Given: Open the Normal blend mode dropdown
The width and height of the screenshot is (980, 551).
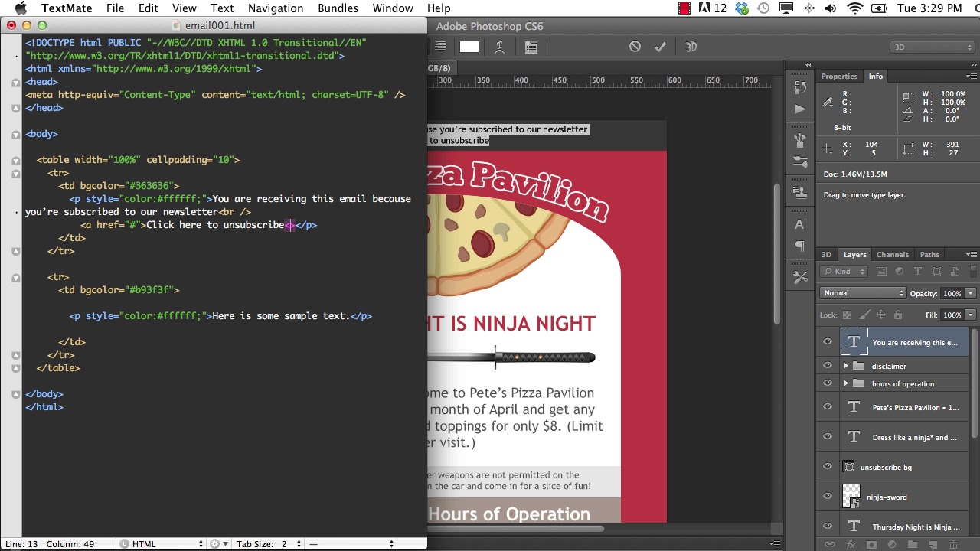Looking at the screenshot, I should pyautogui.click(x=863, y=293).
